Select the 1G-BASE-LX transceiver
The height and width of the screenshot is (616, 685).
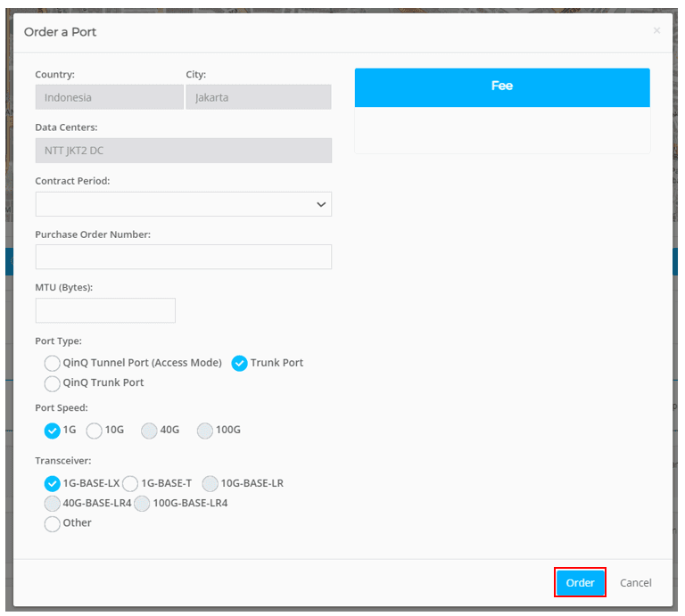53,483
